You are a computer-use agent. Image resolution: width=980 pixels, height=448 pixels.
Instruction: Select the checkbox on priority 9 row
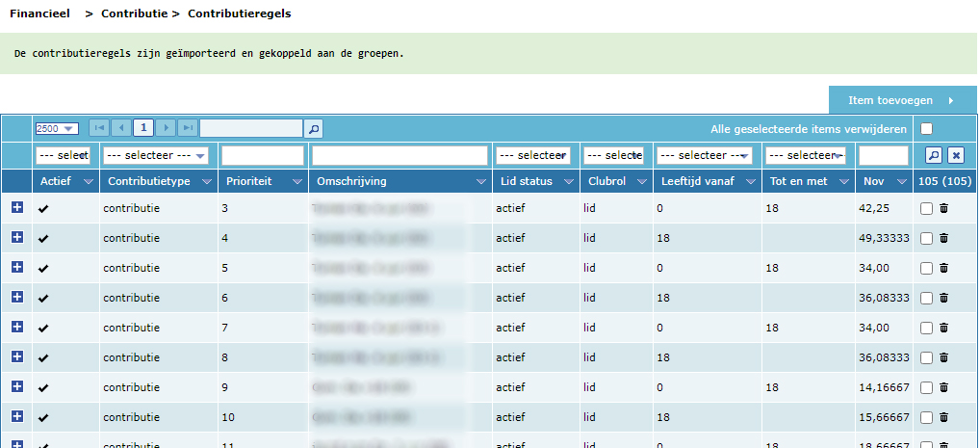(x=926, y=388)
